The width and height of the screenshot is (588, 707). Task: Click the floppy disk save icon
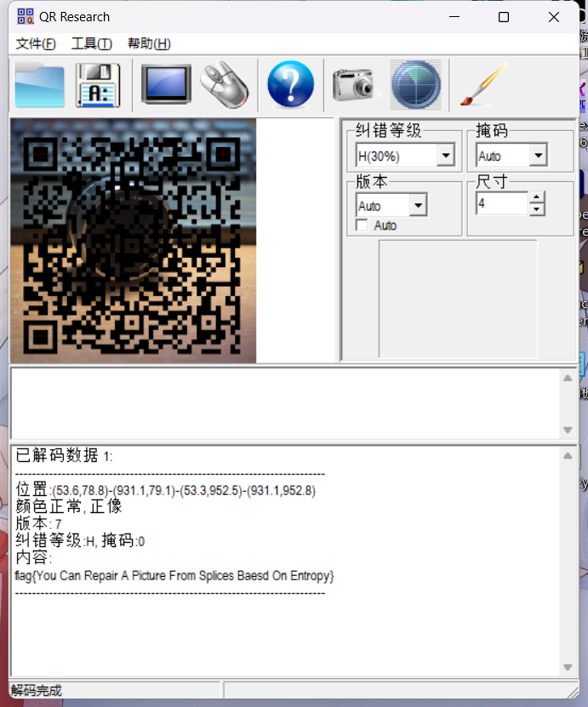click(x=98, y=85)
